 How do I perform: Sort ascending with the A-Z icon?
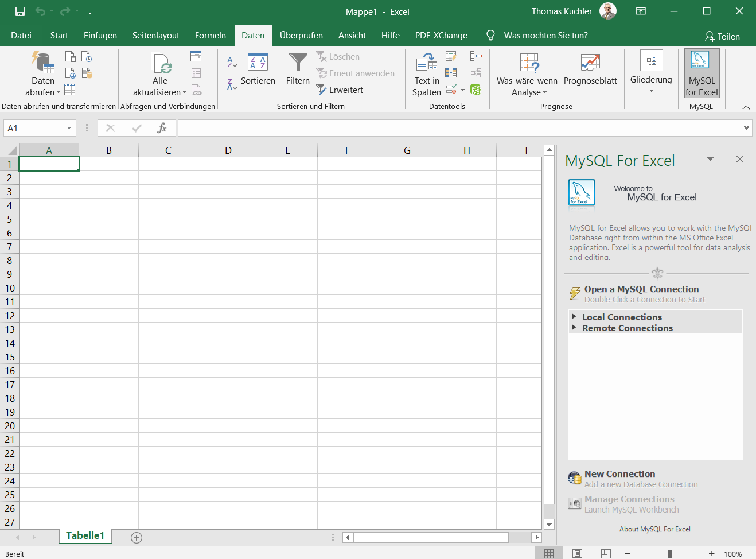click(232, 62)
